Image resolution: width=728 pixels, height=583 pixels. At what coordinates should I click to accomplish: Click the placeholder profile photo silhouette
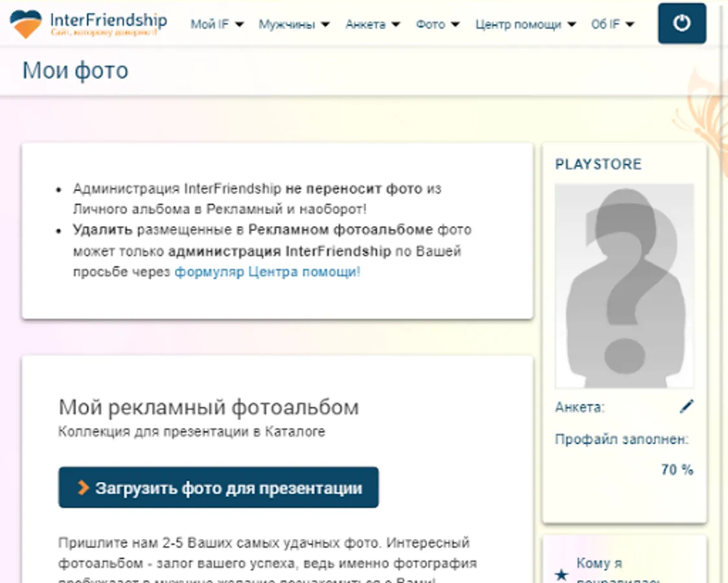624,286
